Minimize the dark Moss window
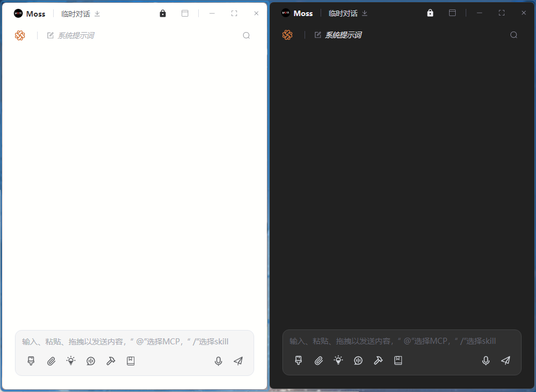 coord(480,13)
